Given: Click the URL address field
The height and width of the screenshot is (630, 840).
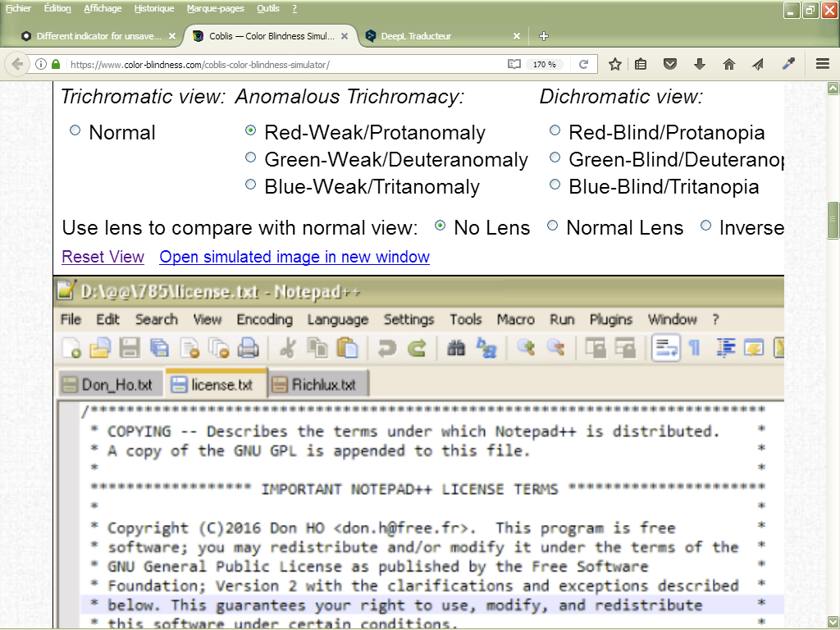Looking at the screenshot, I should tap(286, 64).
